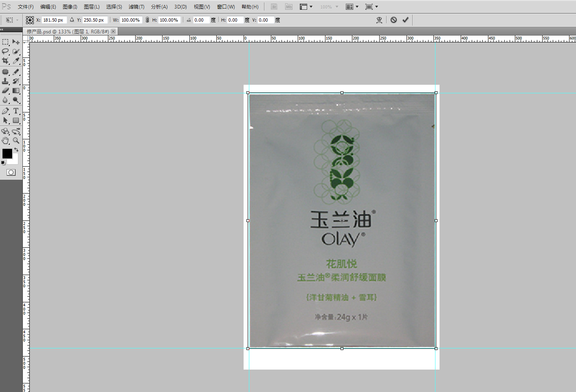
Task: Open the View Extras dropdown
Action: pyautogui.click(x=306, y=7)
